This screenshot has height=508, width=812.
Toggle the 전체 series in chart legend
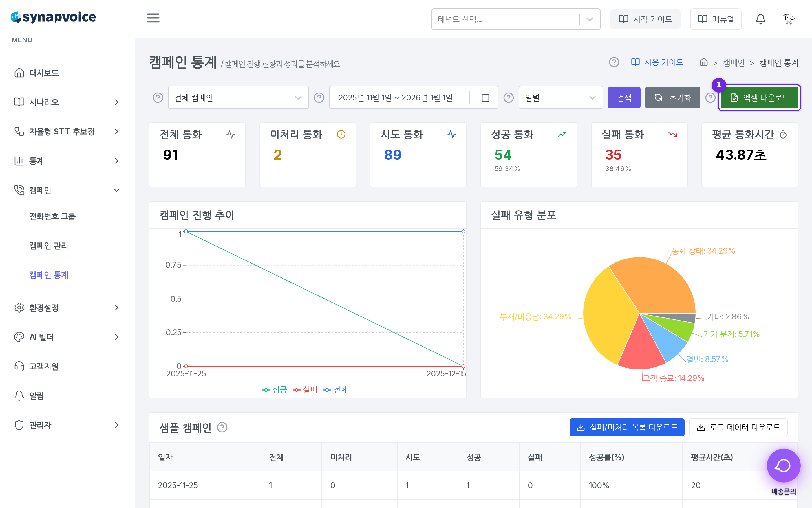[335, 390]
